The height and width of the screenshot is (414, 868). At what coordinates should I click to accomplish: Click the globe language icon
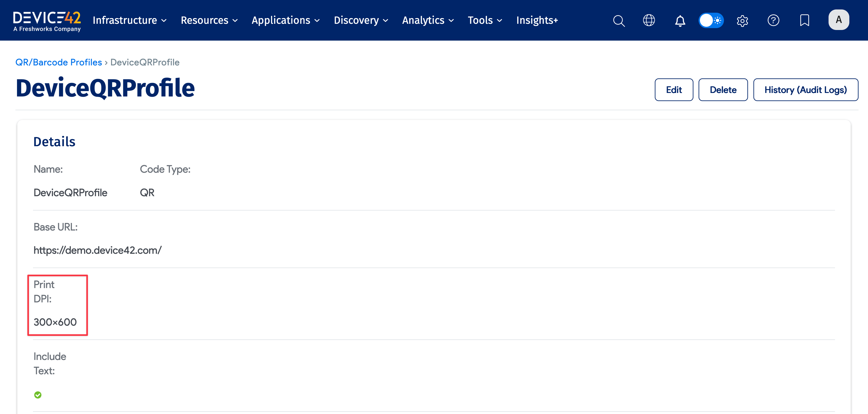click(649, 21)
